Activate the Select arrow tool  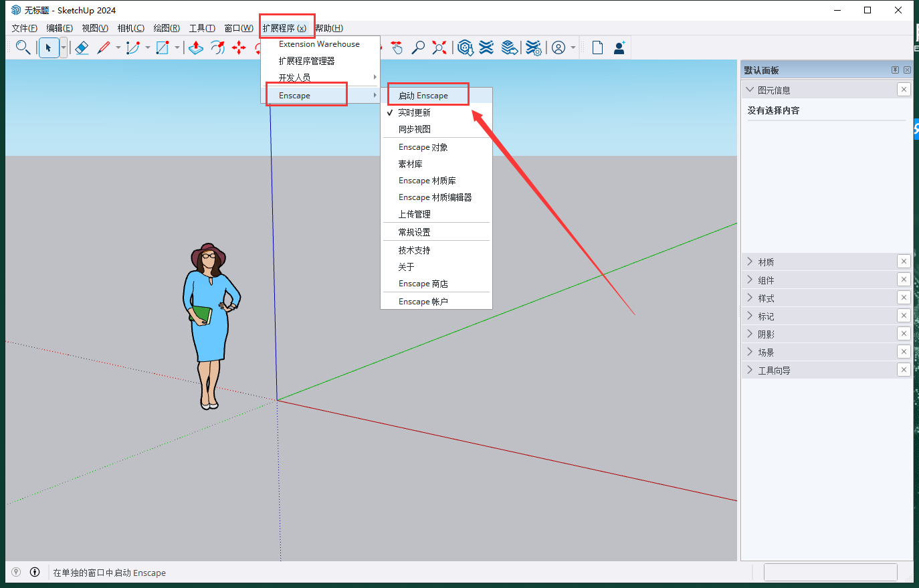[x=49, y=47]
